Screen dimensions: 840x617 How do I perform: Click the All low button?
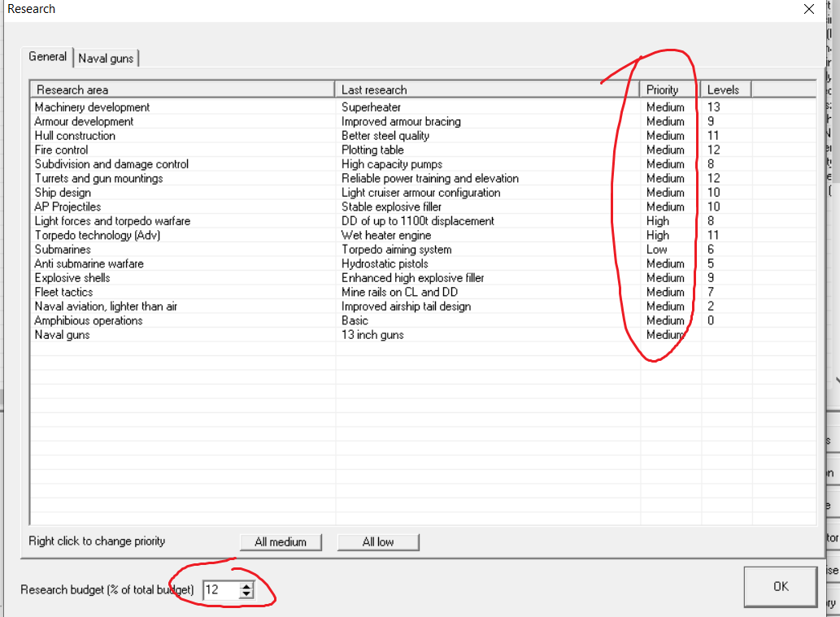pyautogui.click(x=378, y=542)
